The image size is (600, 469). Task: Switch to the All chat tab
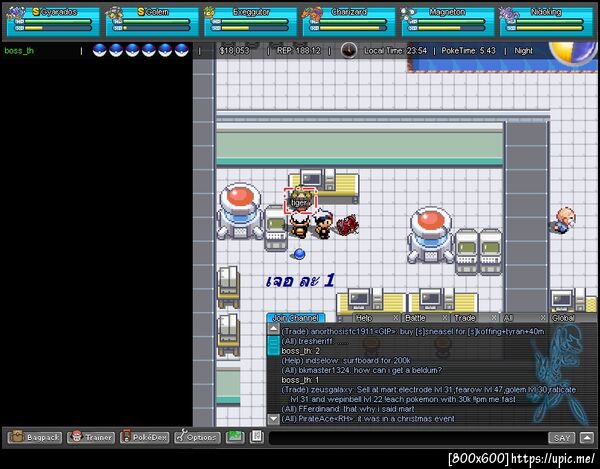507,318
